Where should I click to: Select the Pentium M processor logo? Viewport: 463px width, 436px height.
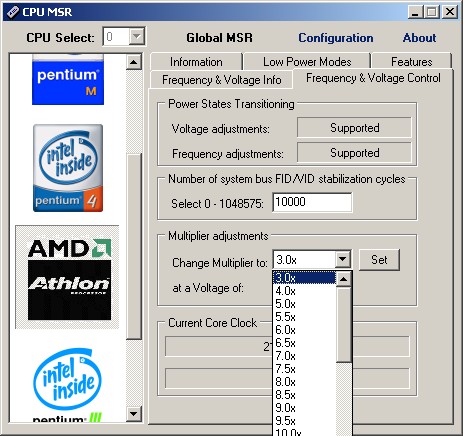[68, 79]
